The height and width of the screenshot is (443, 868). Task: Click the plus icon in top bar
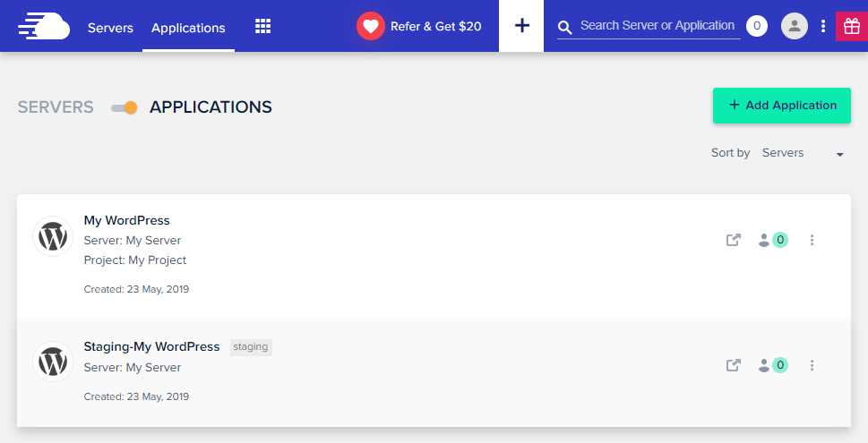[x=521, y=26]
